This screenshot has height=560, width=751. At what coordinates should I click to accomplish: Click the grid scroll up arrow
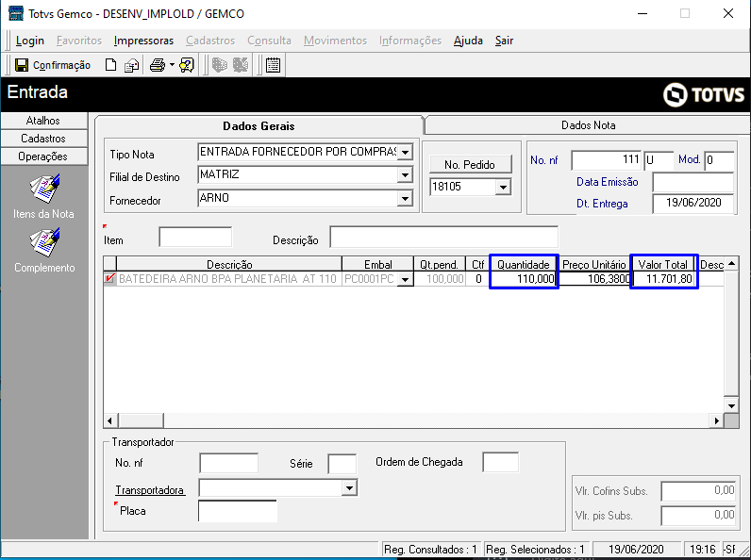731,264
